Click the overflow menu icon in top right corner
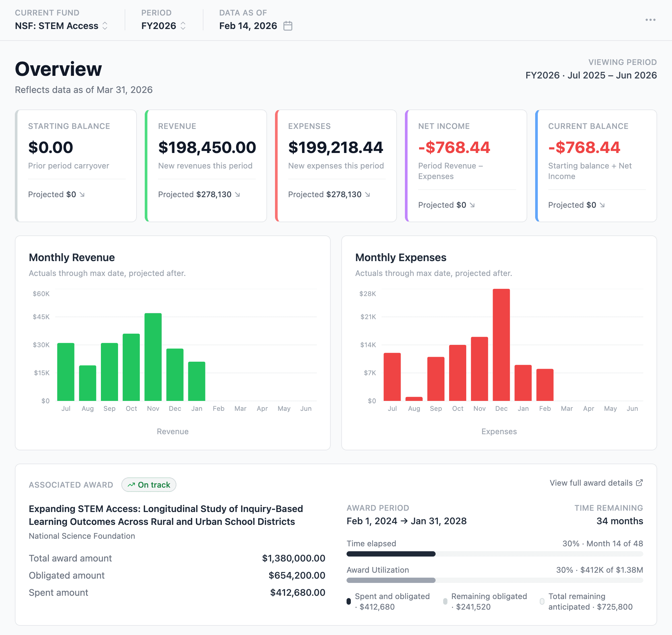 [651, 20]
